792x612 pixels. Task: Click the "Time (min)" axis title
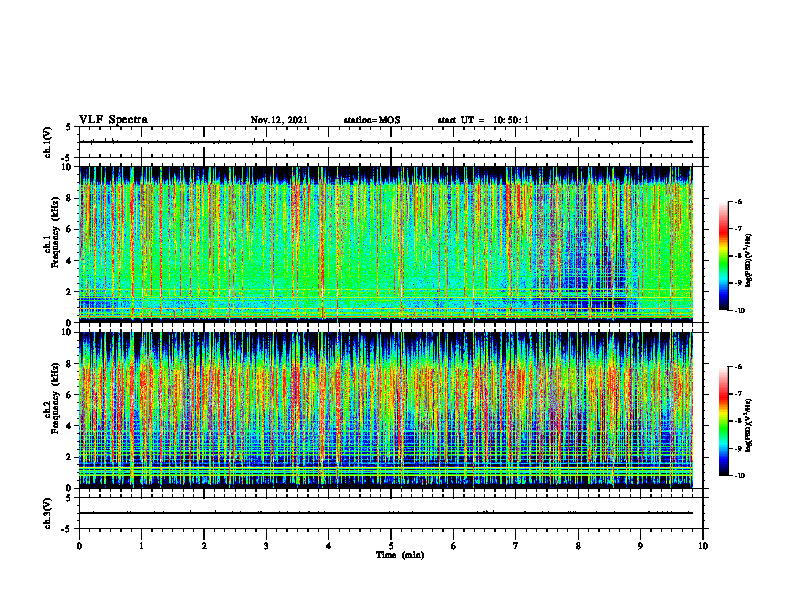(400, 555)
